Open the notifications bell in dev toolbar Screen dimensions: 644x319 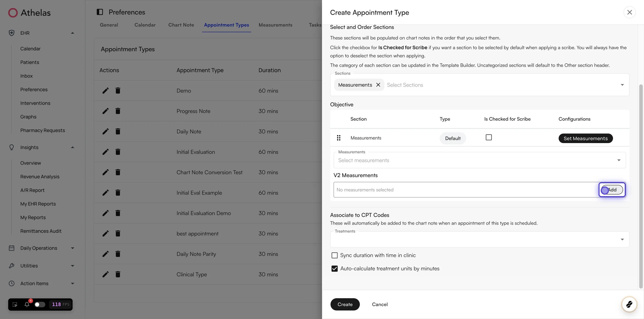27,304
